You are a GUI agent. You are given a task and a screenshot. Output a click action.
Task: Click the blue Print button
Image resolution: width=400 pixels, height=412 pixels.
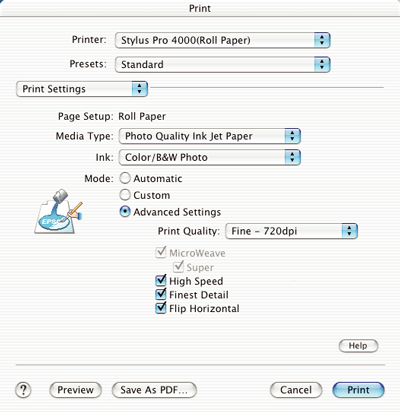(358, 390)
